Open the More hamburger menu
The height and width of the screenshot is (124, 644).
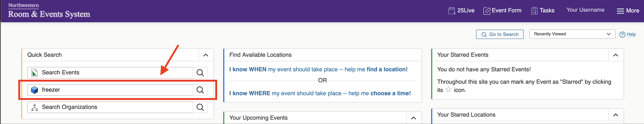coord(628,11)
